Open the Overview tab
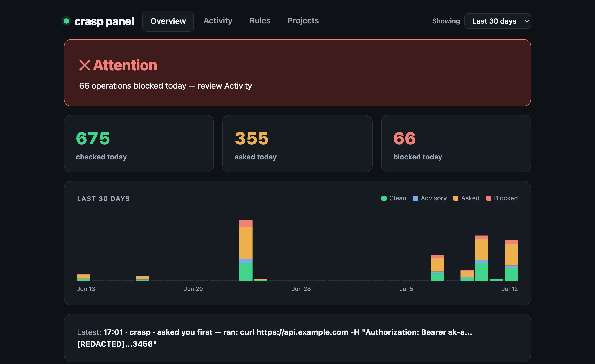The width and height of the screenshot is (595, 364). point(168,21)
